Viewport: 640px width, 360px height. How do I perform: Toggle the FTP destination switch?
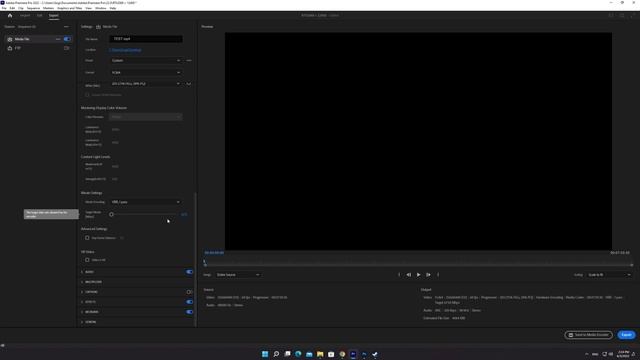click(x=67, y=48)
